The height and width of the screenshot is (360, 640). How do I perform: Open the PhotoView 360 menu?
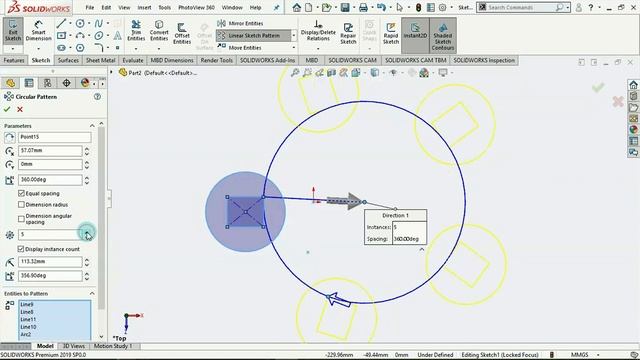196,7
